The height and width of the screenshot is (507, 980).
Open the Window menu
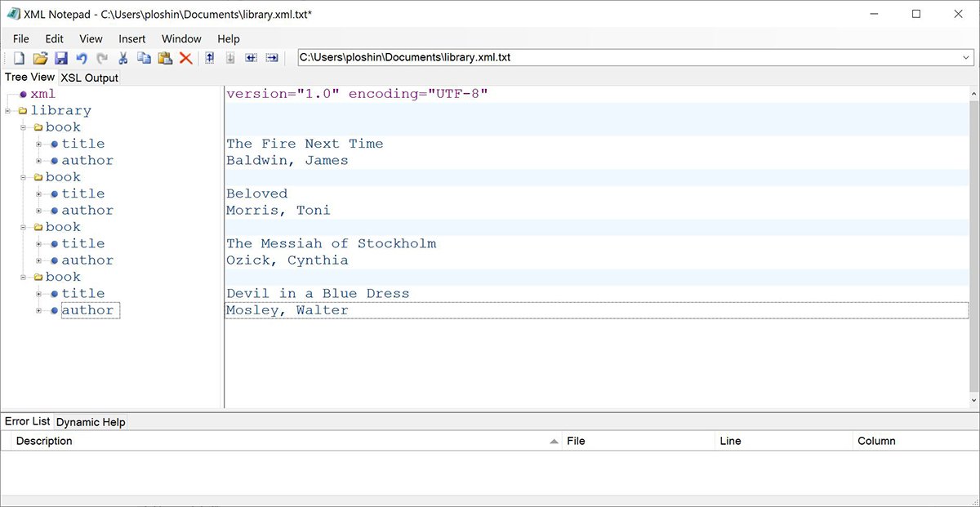tap(181, 38)
